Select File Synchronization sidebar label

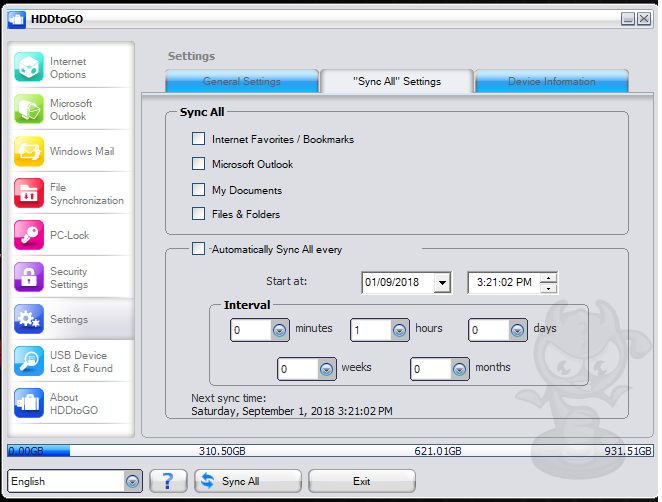pos(87,193)
